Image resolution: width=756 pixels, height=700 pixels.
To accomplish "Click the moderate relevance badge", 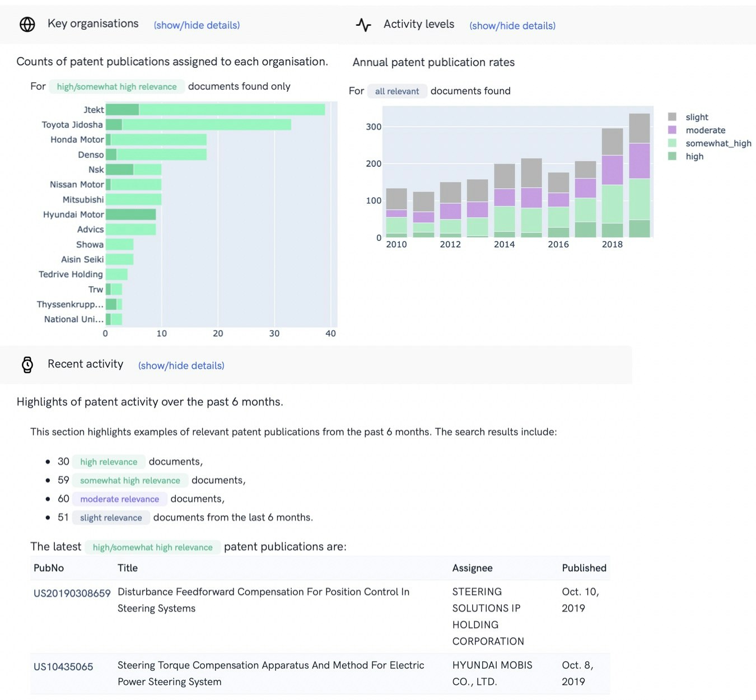I will [119, 498].
